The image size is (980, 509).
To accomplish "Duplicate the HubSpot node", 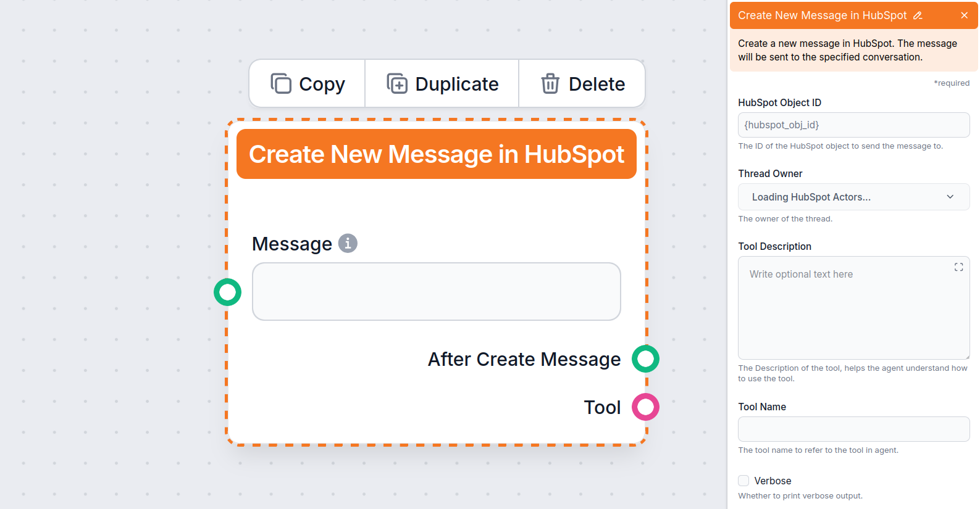I will [442, 83].
